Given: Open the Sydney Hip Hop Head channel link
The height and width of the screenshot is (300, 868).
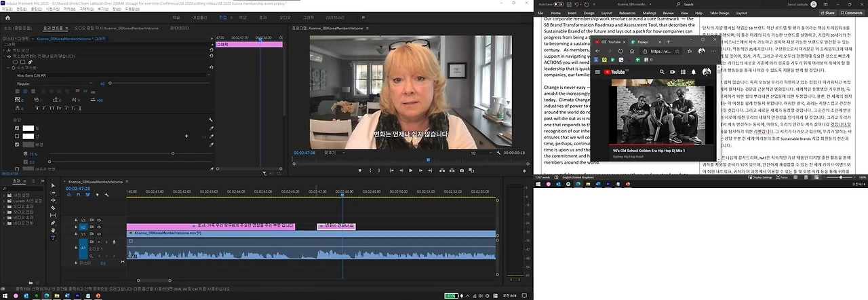Looking at the screenshot, I should click(x=627, y=156).
